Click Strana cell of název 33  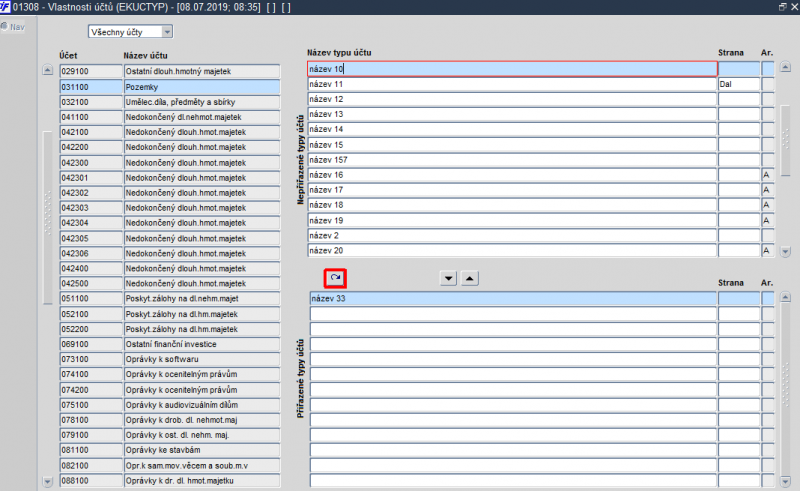pyautogui.click(x=739, y=299)
